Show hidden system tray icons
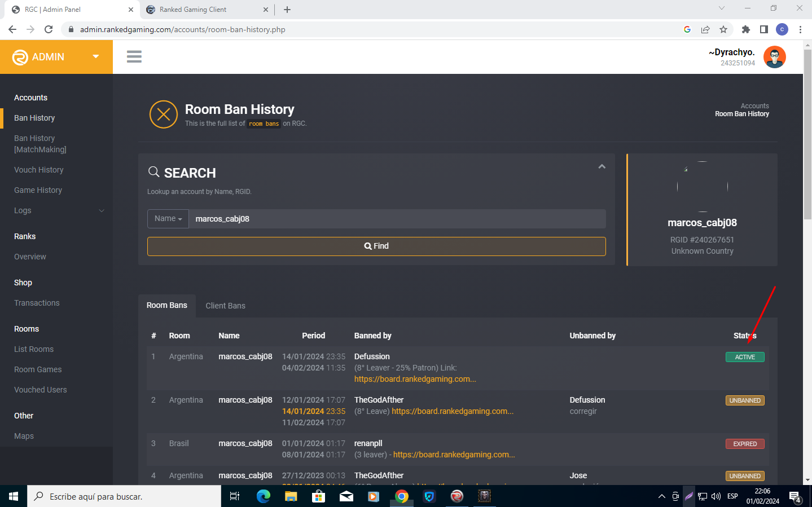This screenshot has height=507, width=812. click(661, 496)
